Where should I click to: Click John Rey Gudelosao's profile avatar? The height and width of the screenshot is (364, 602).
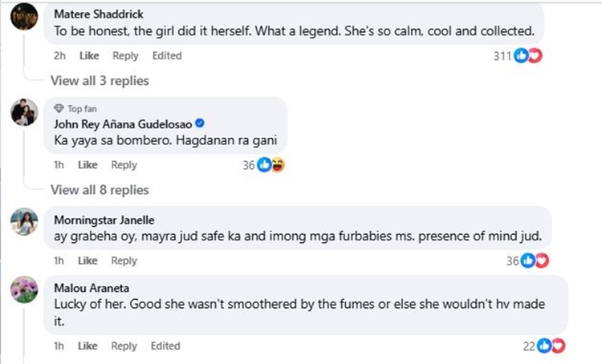[x=24, y=113]
